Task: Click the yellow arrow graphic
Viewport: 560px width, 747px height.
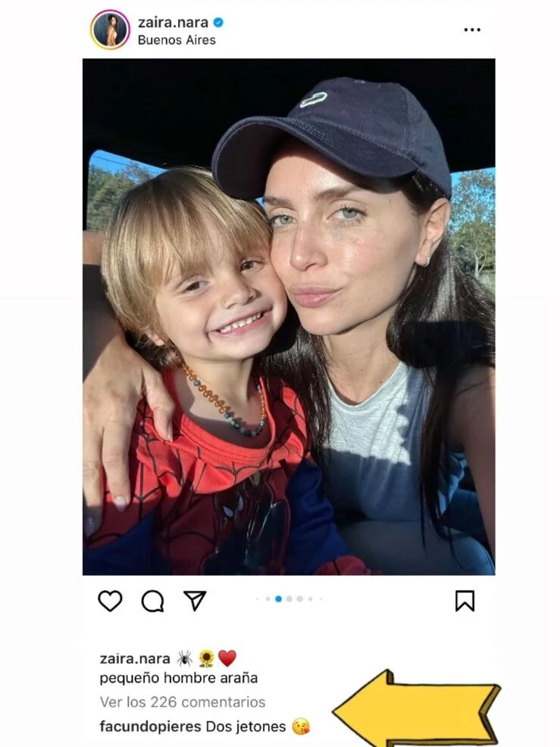Action: click(416, 710)
